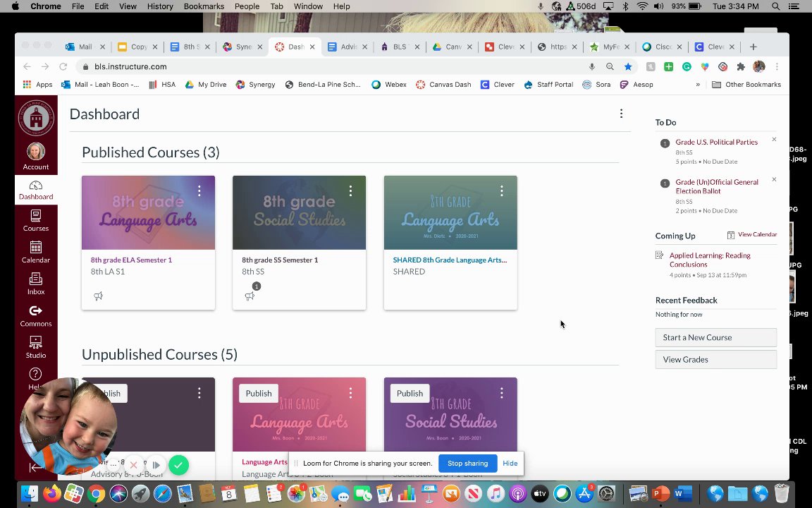This screenshot has width=812, height=508.
Task: Open Spotlight search in menu bar
Action: pyautogui.click(x=775, y=6)
